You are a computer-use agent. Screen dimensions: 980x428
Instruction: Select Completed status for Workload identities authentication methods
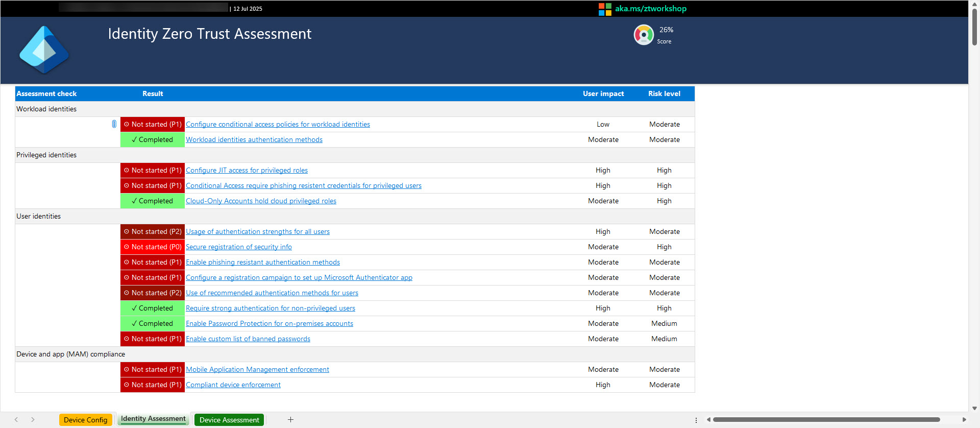(153, 139)
